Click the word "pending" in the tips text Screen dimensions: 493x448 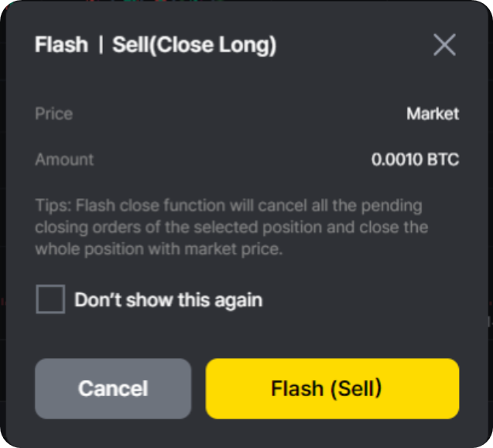click(x=392, y=207)
